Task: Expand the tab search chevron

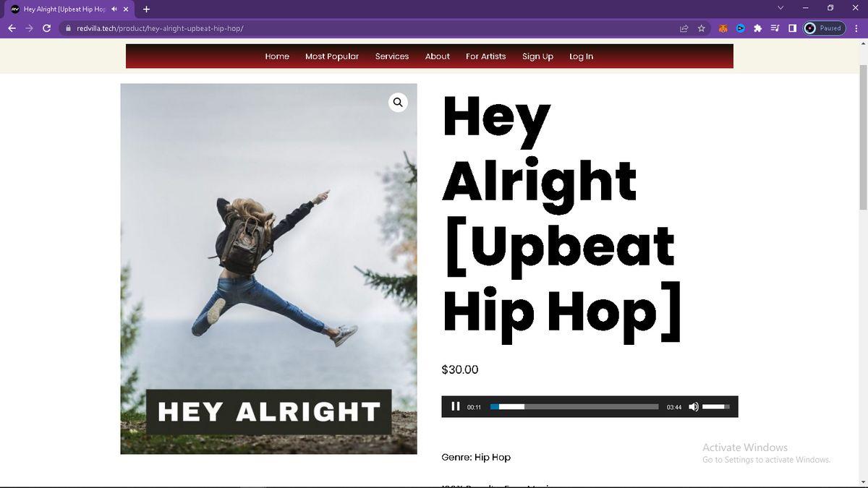Action: [780, 8]
